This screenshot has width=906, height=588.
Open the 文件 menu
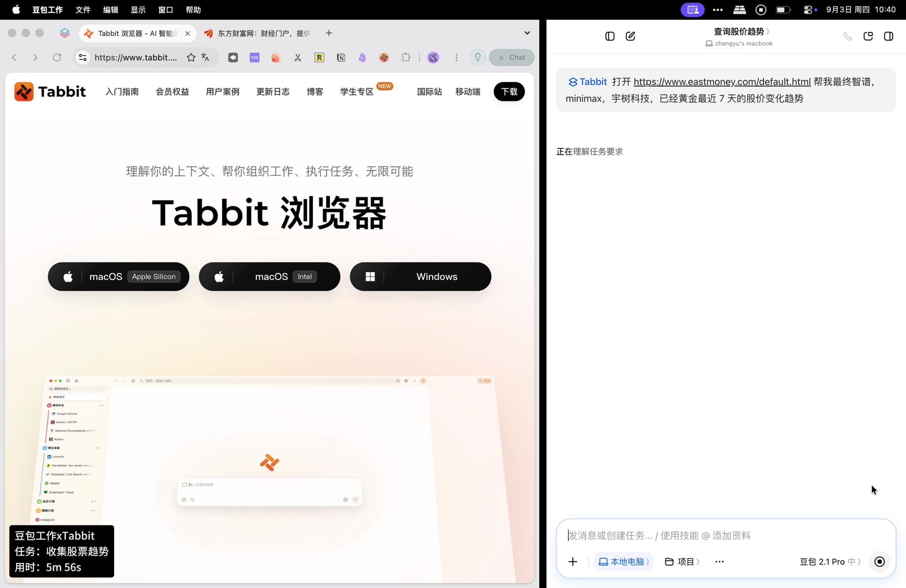(83, 9)
